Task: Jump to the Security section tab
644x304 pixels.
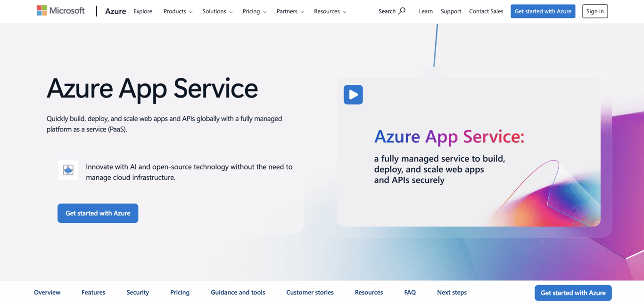Action: click(x=138, y=292)
